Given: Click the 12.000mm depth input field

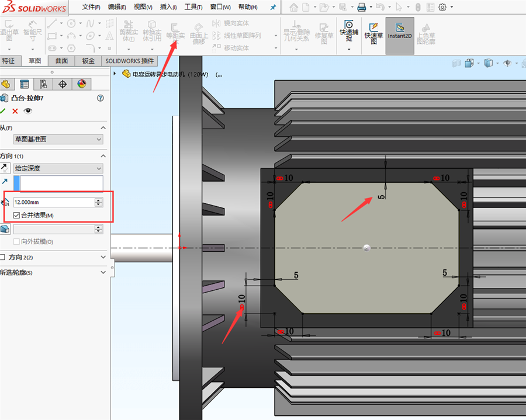Looking at the screenshot, I should (x=54, y=202).
